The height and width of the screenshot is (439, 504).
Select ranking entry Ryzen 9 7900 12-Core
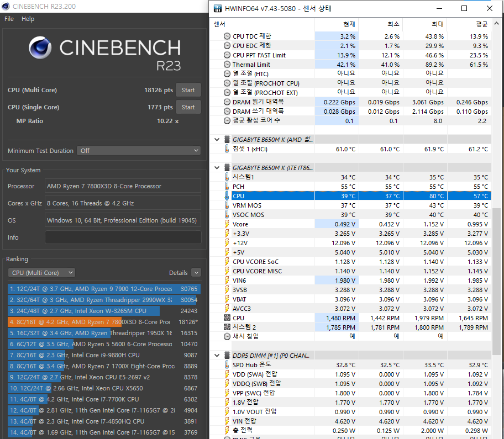coord(104,289)
